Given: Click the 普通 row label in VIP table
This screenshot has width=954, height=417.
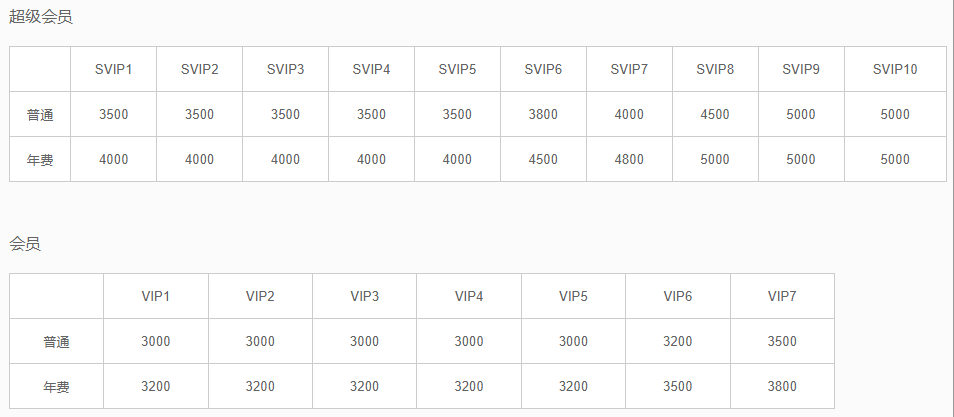Looking at the screenshot, I should 57,342.
